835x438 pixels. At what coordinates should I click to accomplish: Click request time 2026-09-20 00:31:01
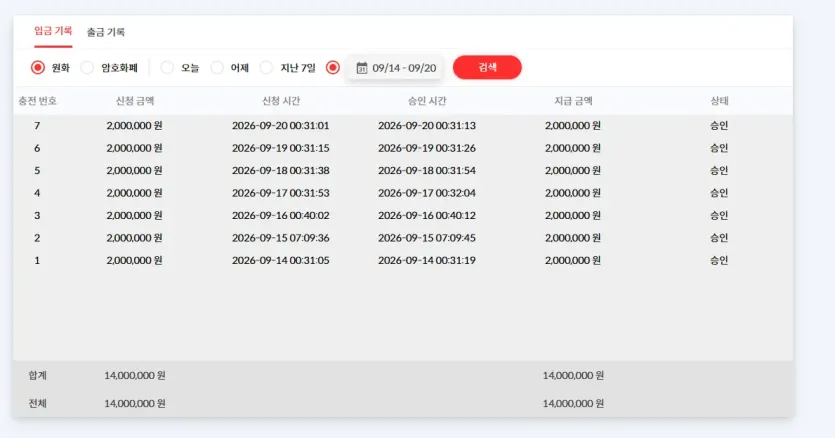tap(281, 126)
